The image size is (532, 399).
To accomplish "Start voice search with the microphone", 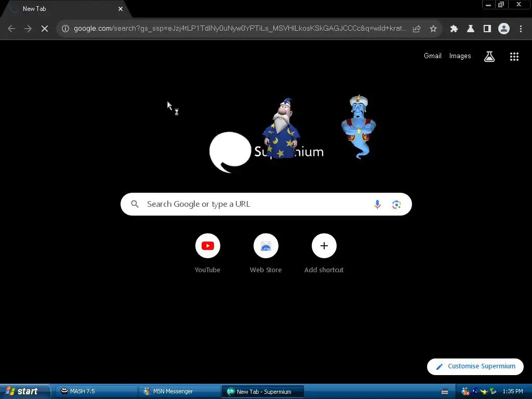I will [377, 204].
